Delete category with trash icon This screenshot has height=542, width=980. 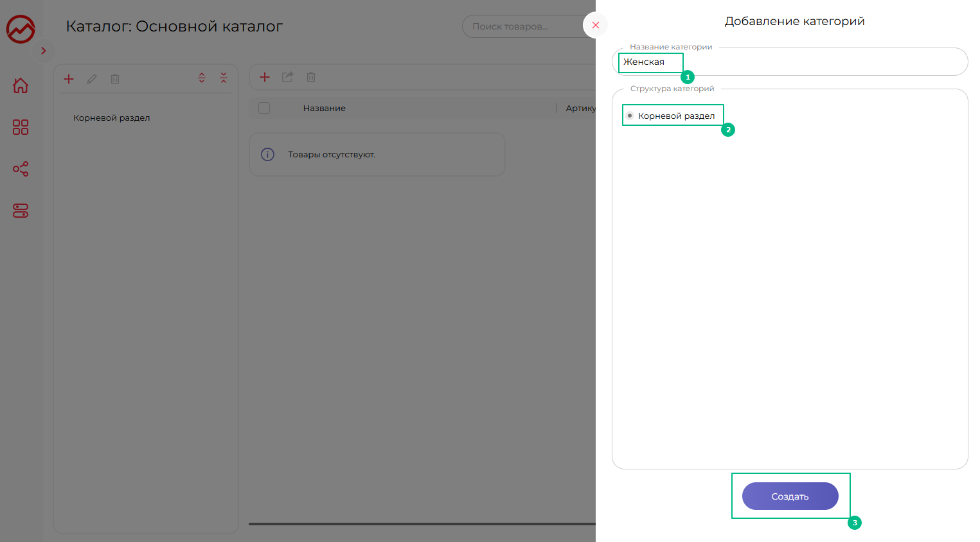[115, 79]
